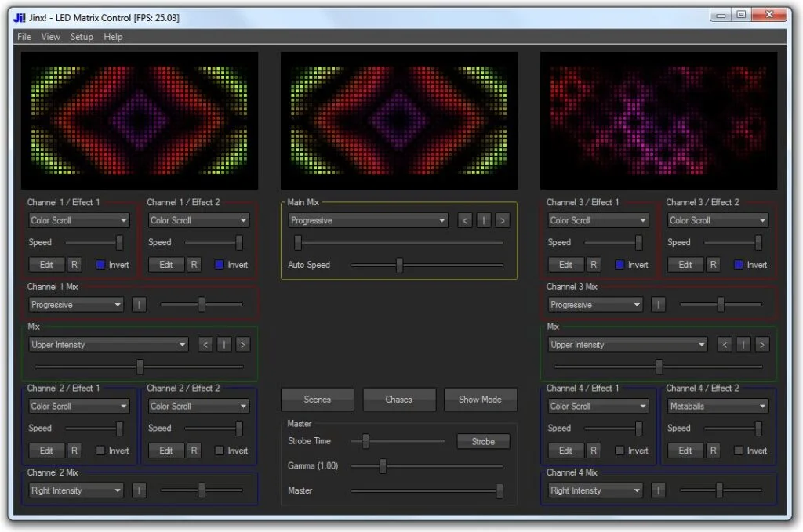Expand the Main Mix Progressive dropdown
803x532 pixels.
(x=368, y=220)
